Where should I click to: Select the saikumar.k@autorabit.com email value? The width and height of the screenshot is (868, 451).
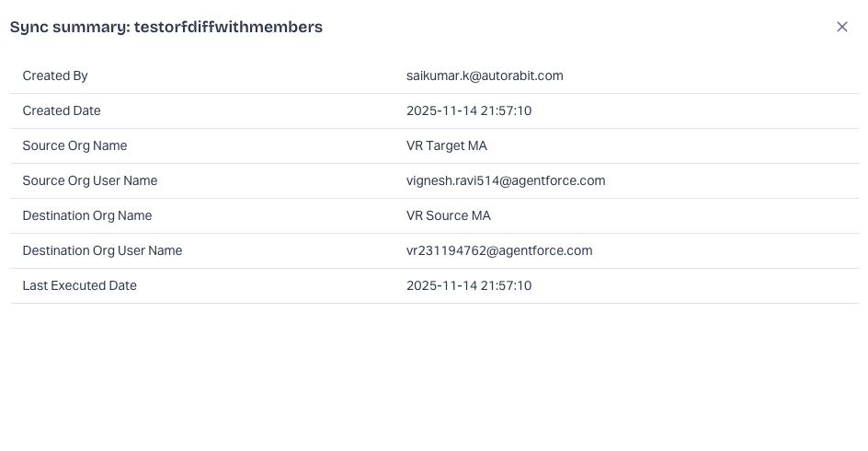pyautogui.click(x=485, y=75)
